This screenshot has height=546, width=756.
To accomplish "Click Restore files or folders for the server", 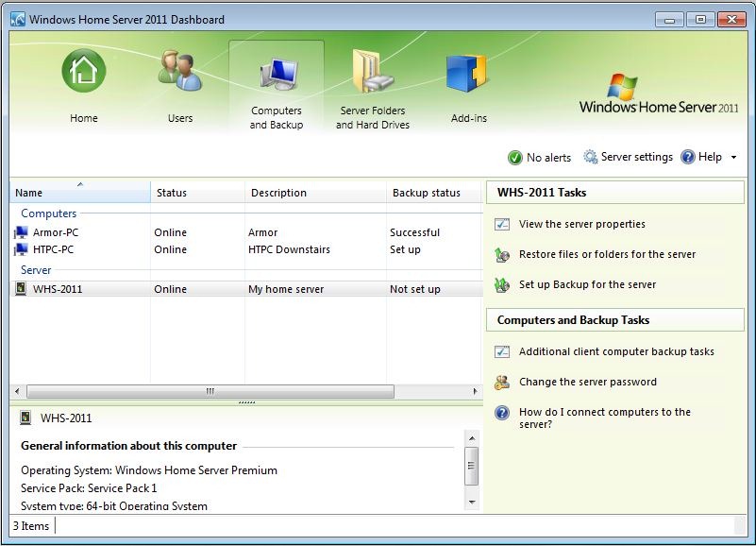I will (x=607, y=254).
